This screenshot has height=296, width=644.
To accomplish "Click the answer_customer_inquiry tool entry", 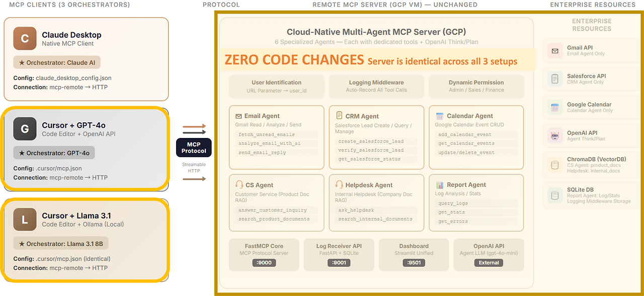I will click(x=277, y=210).
